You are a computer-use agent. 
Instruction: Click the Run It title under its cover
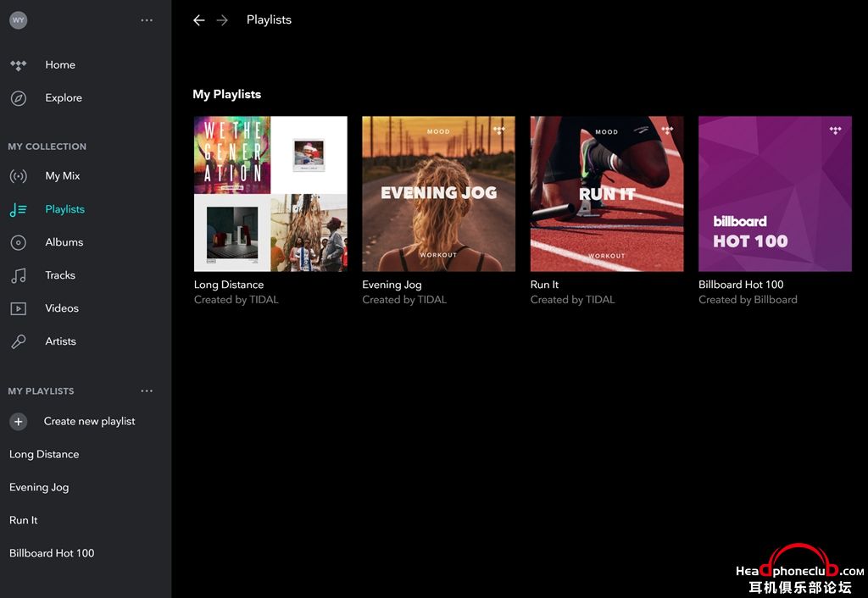coord(545,285)
